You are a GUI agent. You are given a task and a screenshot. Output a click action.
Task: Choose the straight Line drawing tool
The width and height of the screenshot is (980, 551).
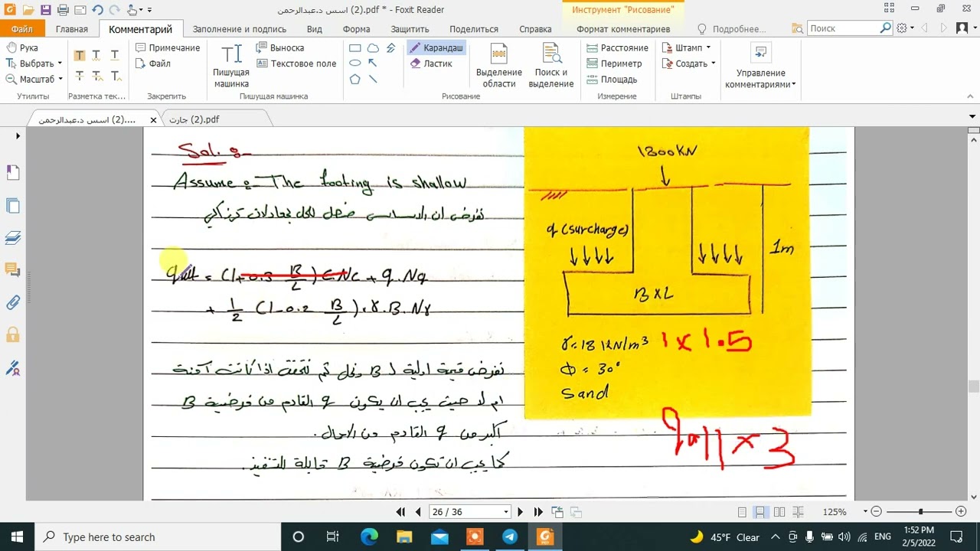(373, 79)
